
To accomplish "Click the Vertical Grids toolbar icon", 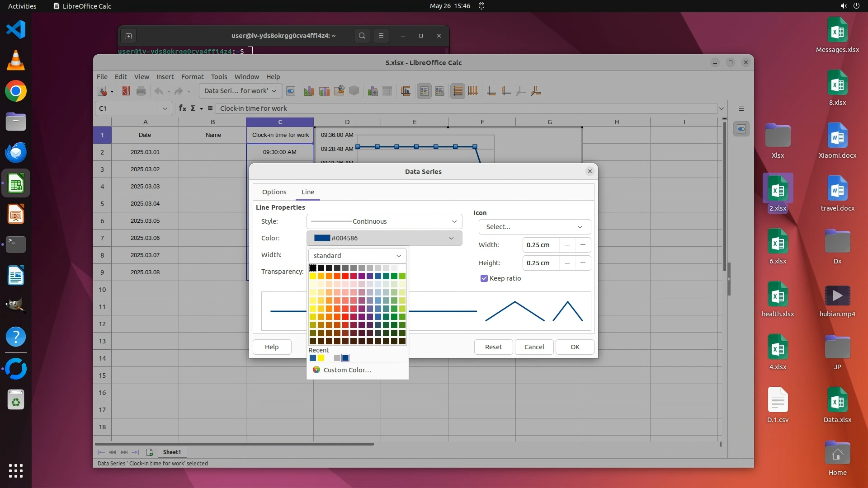I will (x=473, y=91).
